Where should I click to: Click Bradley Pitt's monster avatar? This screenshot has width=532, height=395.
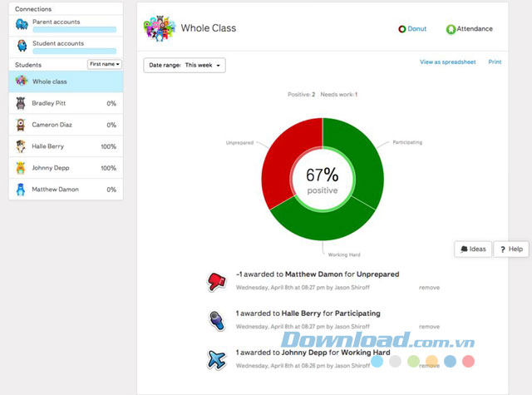(21, 103)
